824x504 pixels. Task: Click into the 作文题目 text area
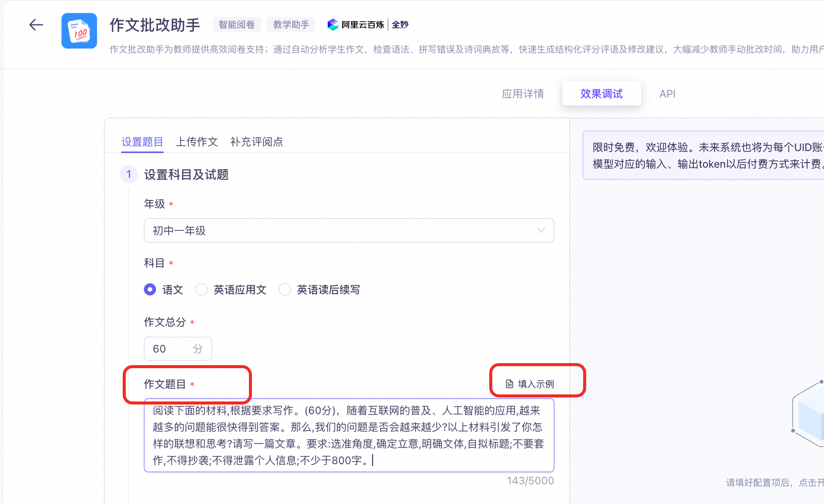(349, 435)
